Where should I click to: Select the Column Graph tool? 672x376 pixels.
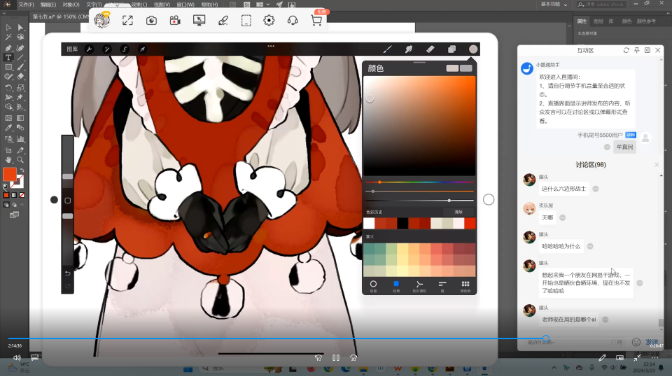pos(20,139)
